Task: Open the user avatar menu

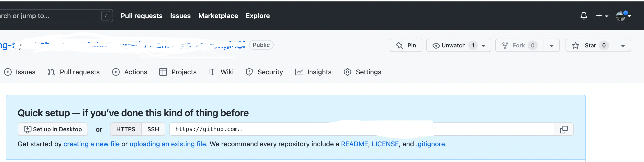Action: point(623,16)
